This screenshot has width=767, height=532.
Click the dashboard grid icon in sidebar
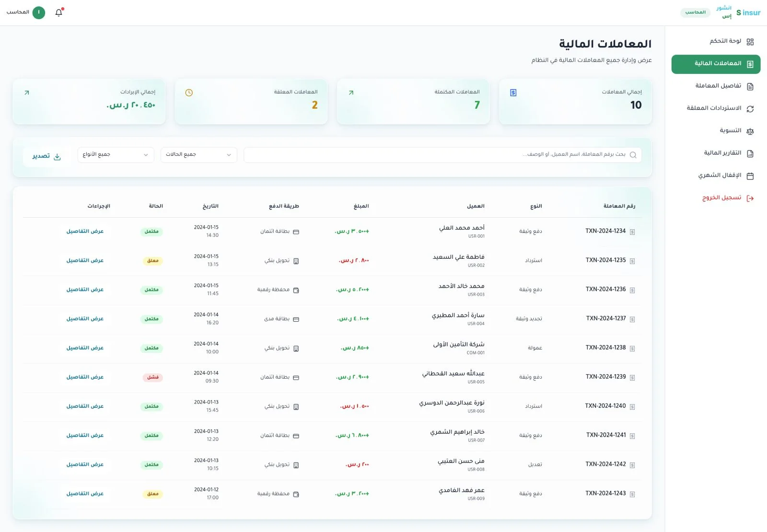coord(750,42)
